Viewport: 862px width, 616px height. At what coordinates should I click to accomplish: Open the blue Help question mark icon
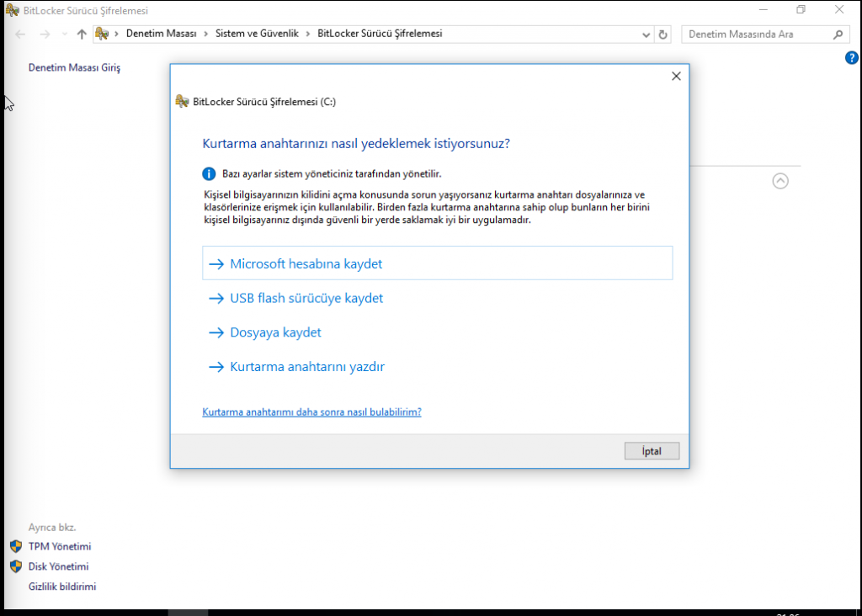851,58
